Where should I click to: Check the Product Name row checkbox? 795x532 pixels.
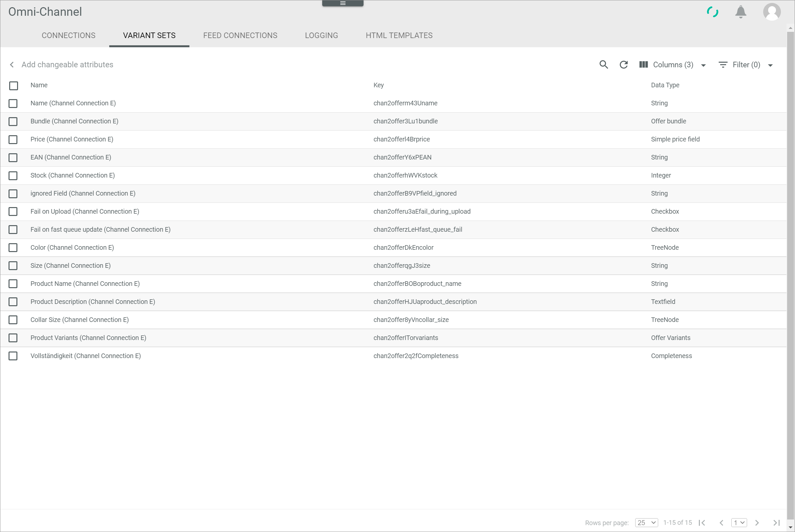point(13,284)
